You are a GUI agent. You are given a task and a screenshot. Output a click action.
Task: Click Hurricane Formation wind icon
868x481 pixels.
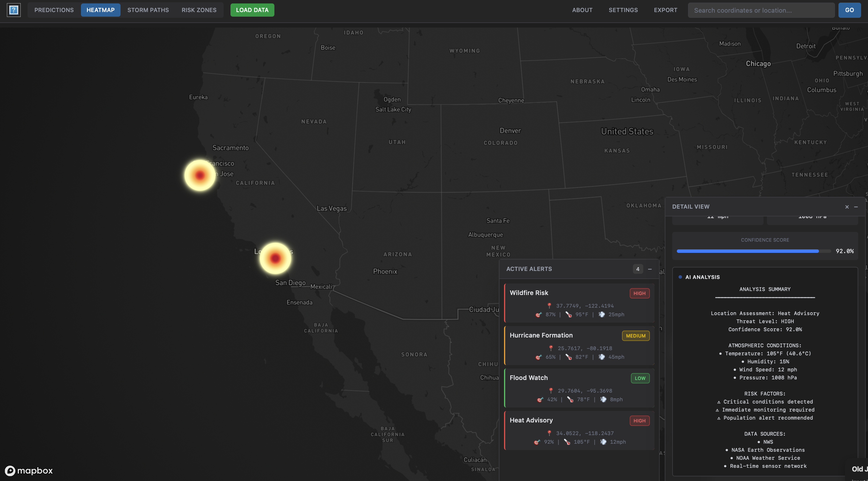pyautogui.click(x=601, y=357)
